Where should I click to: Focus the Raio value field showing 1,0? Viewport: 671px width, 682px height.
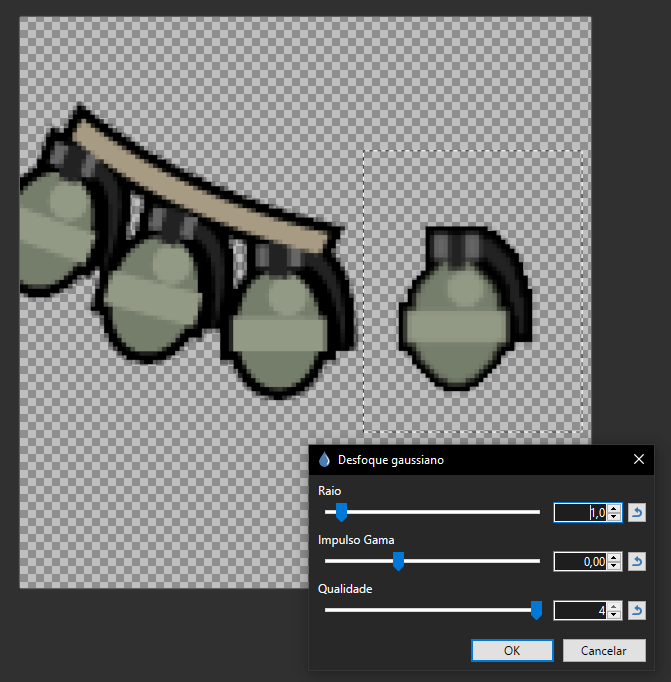coord(581,512)
